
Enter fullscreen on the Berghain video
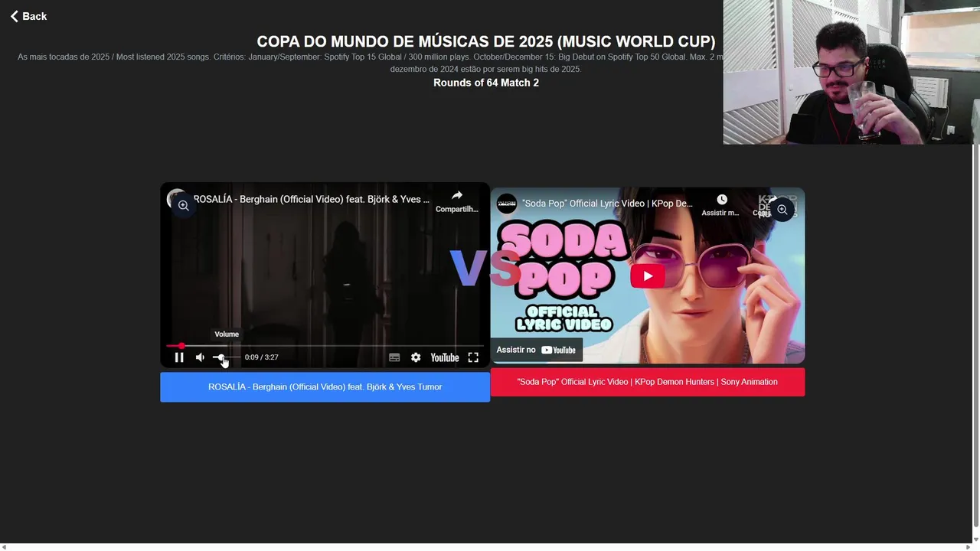click(473, 357)
